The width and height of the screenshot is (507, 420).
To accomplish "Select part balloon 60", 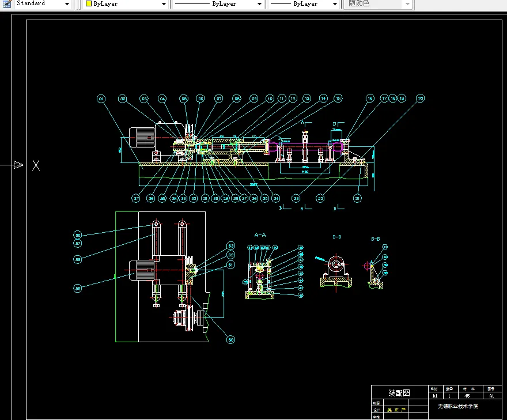I will [230, 340].
